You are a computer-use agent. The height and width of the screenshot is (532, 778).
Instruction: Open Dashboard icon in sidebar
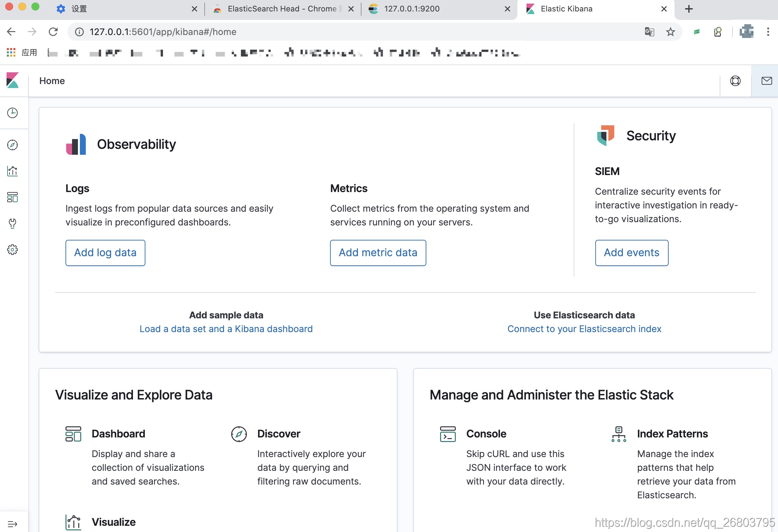12,197
